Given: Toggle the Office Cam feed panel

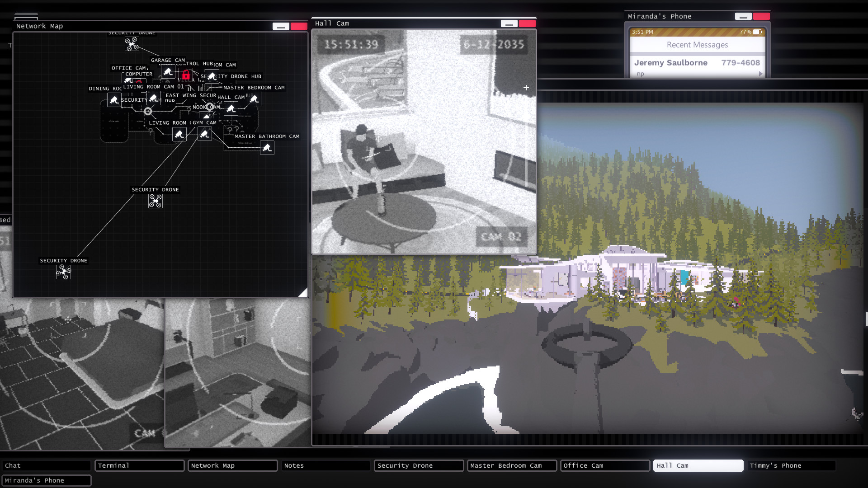Looking at the screenshot, I should pos(604,465).
